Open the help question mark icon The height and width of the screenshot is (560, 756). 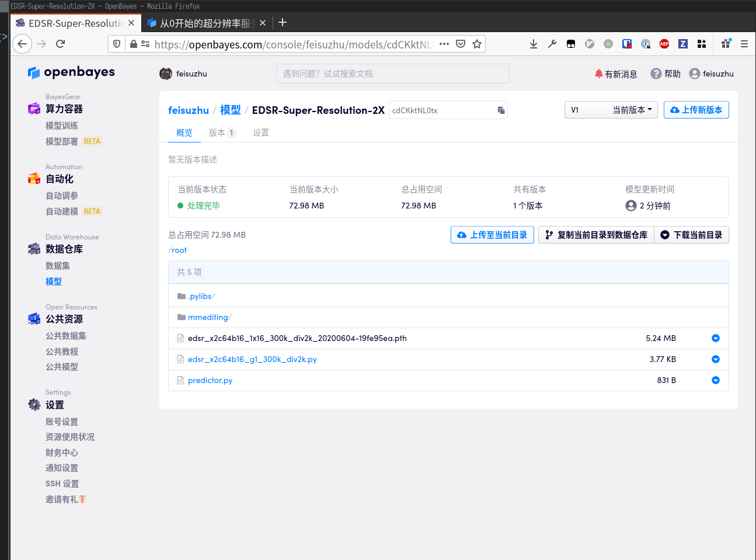[x=656, y=74]
